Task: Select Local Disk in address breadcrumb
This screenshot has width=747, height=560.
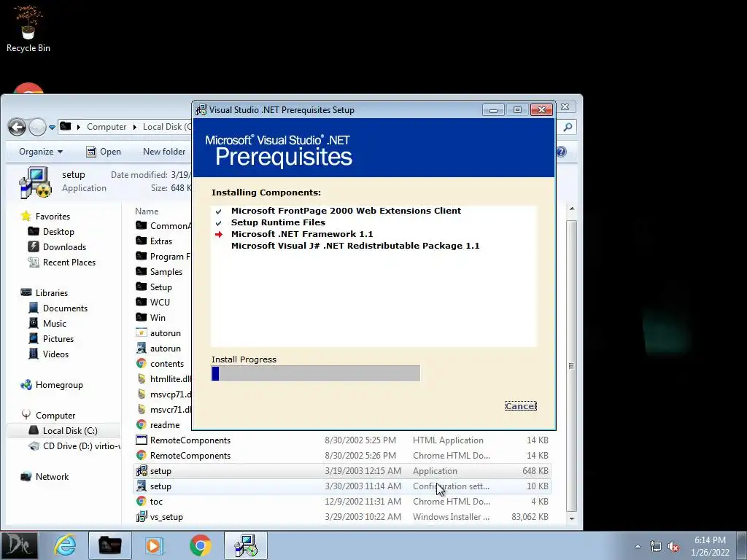Action: point(167,127)
